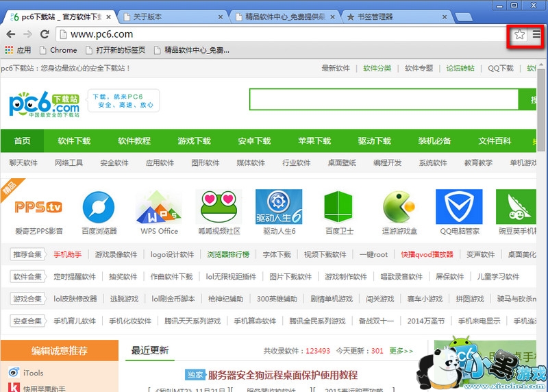Open the 安全软件 category
The image size is (548, 392).
point(114,162)
